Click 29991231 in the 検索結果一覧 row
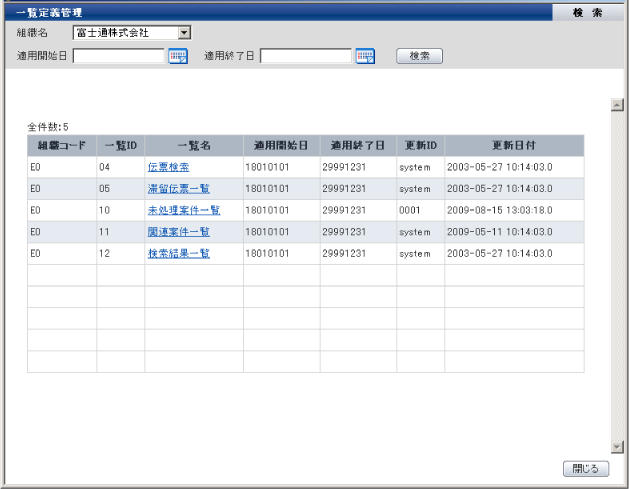 [x=344, y=254]
